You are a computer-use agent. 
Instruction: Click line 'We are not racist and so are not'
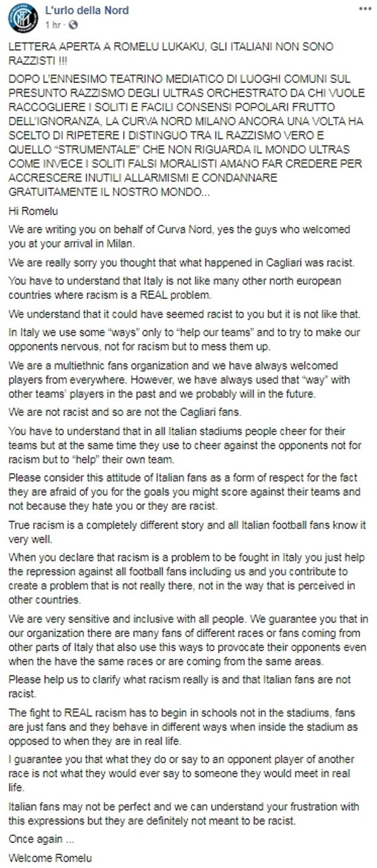tap(125, 412)
